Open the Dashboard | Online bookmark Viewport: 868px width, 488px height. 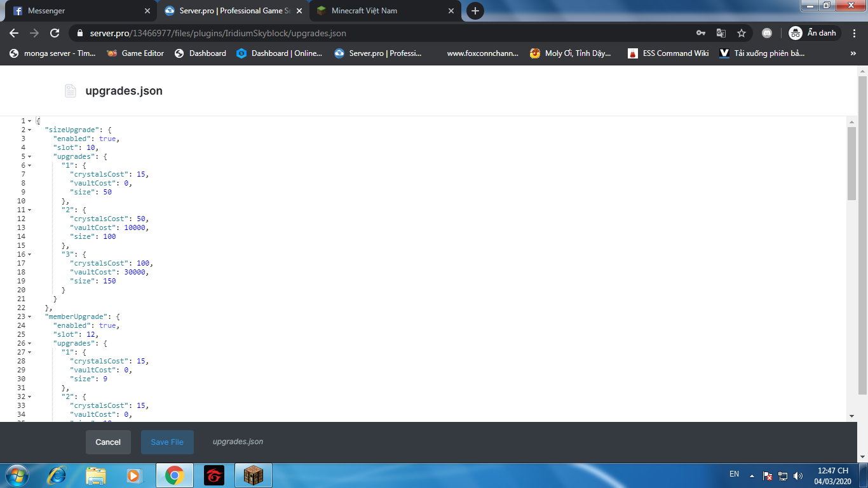280,53
